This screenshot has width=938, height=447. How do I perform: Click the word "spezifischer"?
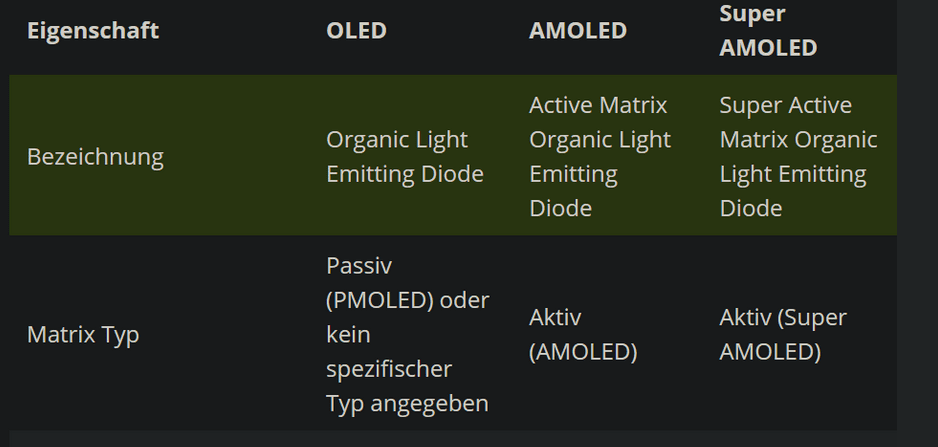[389, 369]
